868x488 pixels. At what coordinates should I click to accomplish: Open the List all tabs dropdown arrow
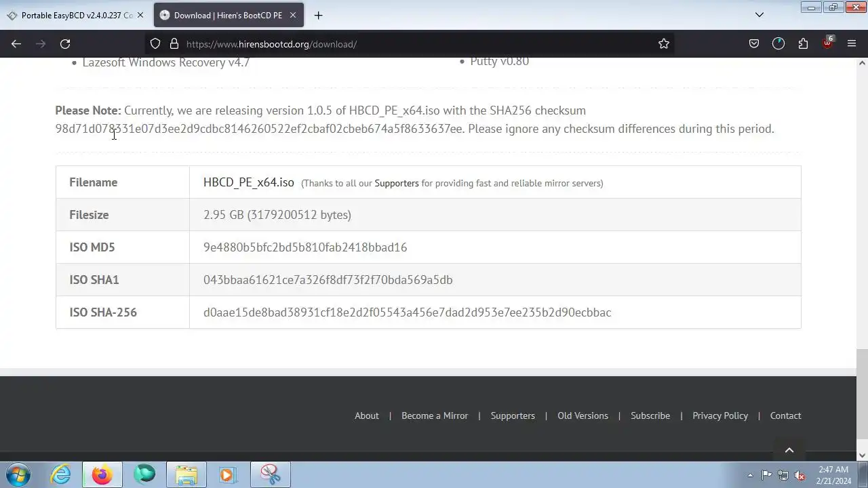coord(759,15)
